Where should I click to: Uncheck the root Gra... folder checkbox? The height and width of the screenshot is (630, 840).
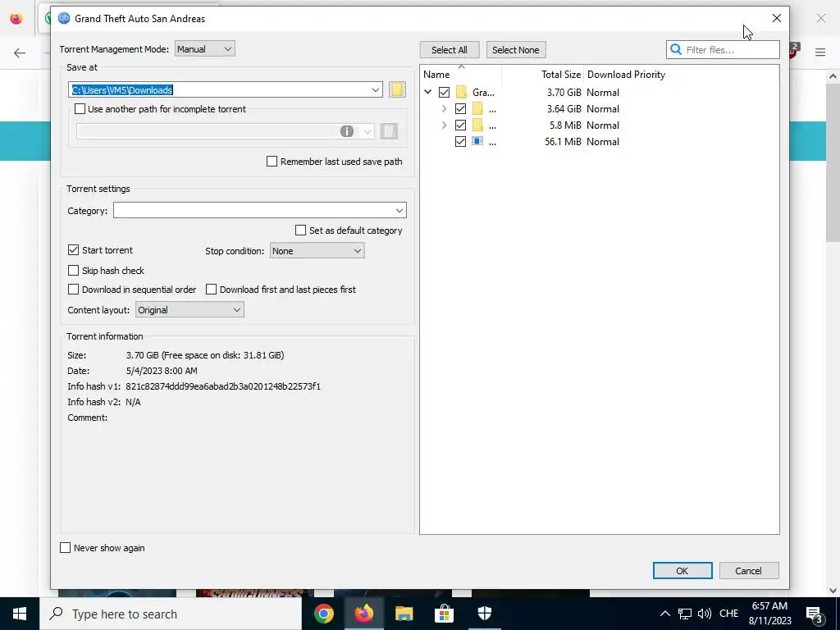click(444, 92)
